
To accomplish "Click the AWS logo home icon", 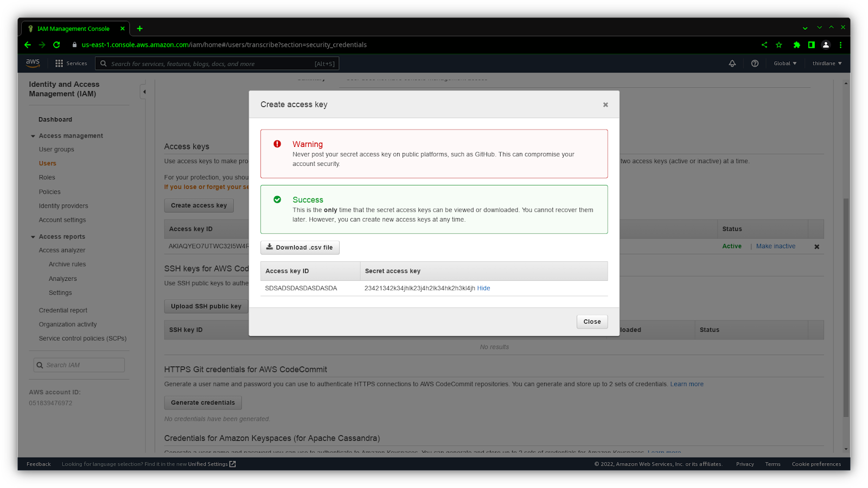I will coord(33,63).
